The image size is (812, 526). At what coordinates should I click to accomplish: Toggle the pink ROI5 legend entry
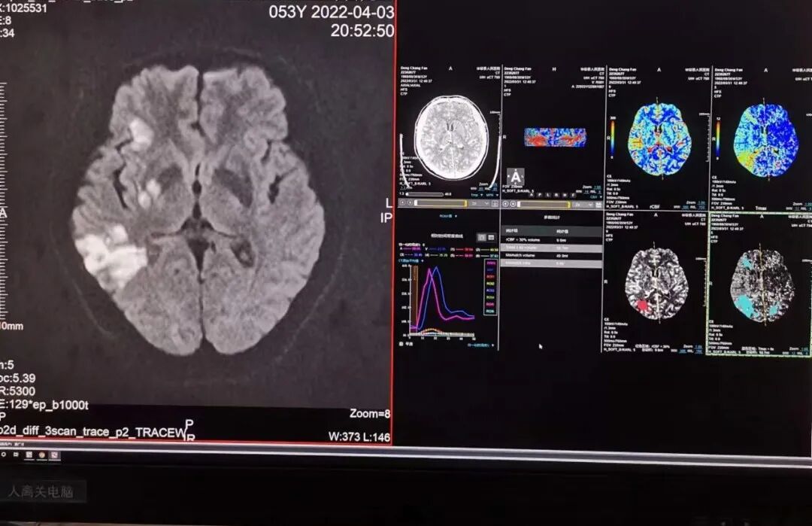(491, 304)
